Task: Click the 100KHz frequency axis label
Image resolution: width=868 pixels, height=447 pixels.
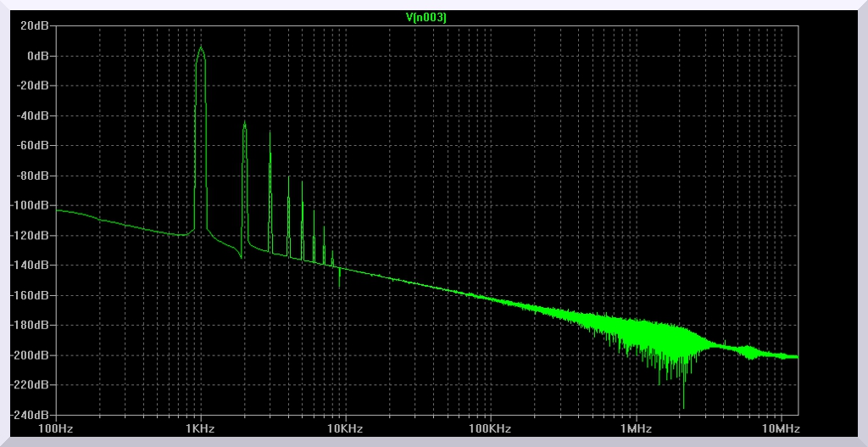Action: click(x=490, y=428)
